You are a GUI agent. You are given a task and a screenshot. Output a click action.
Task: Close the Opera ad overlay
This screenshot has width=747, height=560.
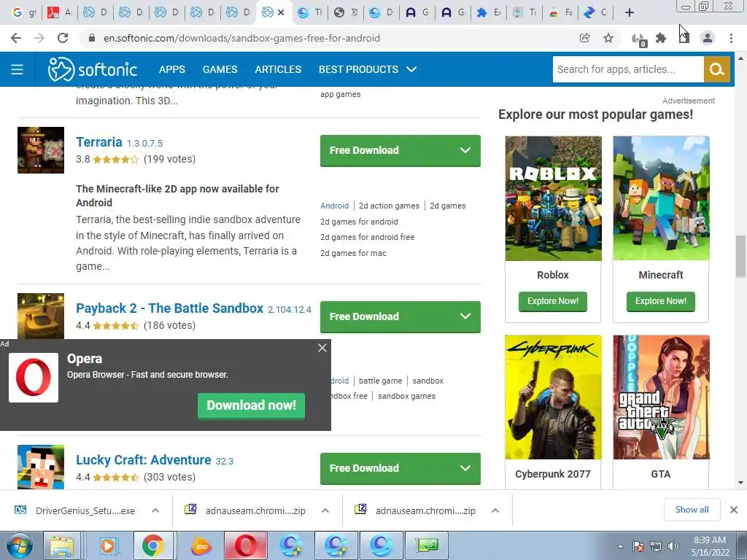[x=322, y=348]
